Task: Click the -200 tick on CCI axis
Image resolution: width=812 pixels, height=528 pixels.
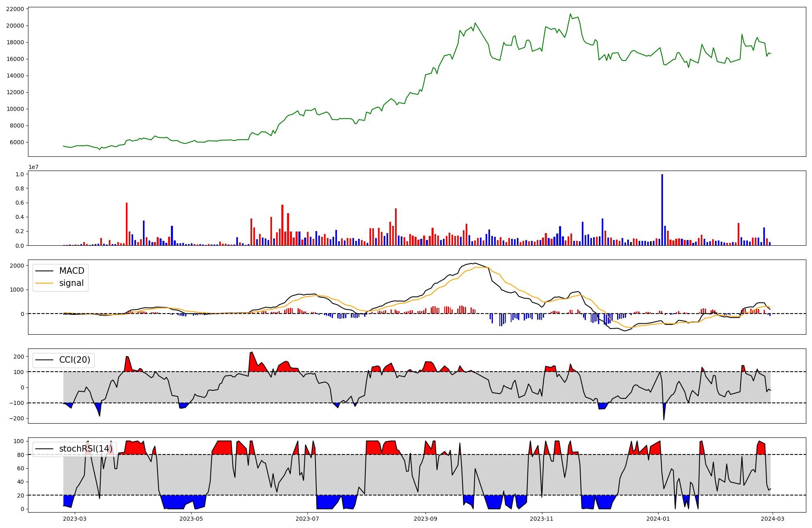Action: [16, 418]
